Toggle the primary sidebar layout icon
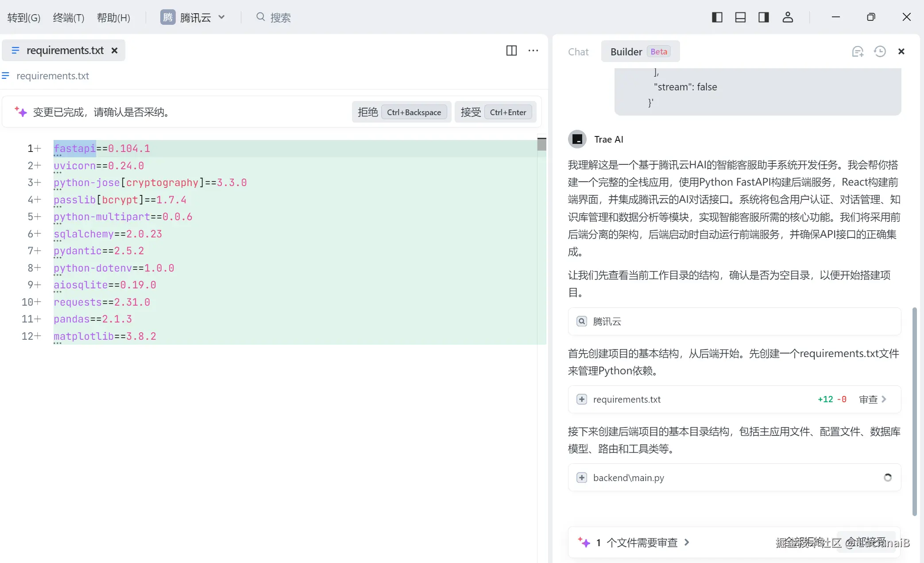The width and height of the screenshot is (924, 563). click(x=717, y=17)
